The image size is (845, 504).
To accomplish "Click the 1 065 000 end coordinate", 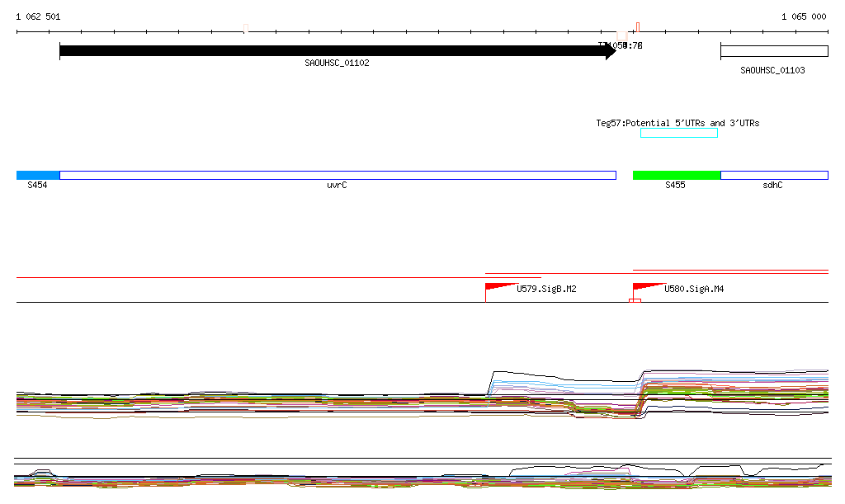I will tap(804, 16).
